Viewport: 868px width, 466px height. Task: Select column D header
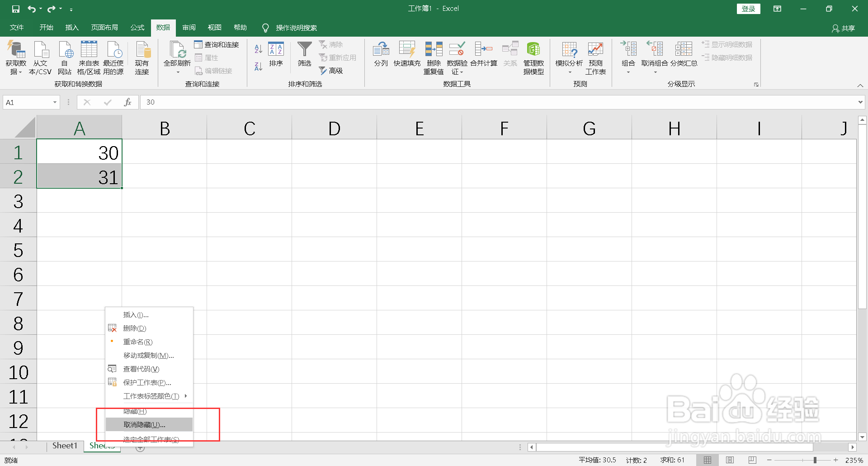[x=334, y=128]
